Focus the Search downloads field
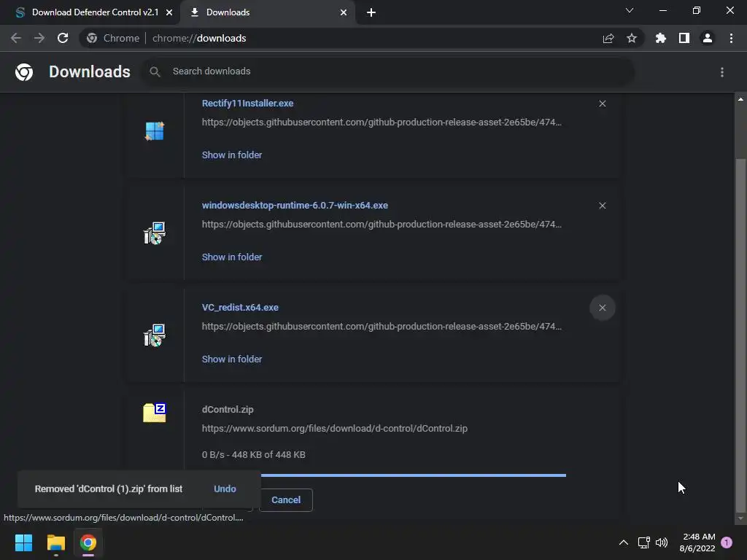747x560 pixels. click(x=388, y=72)
